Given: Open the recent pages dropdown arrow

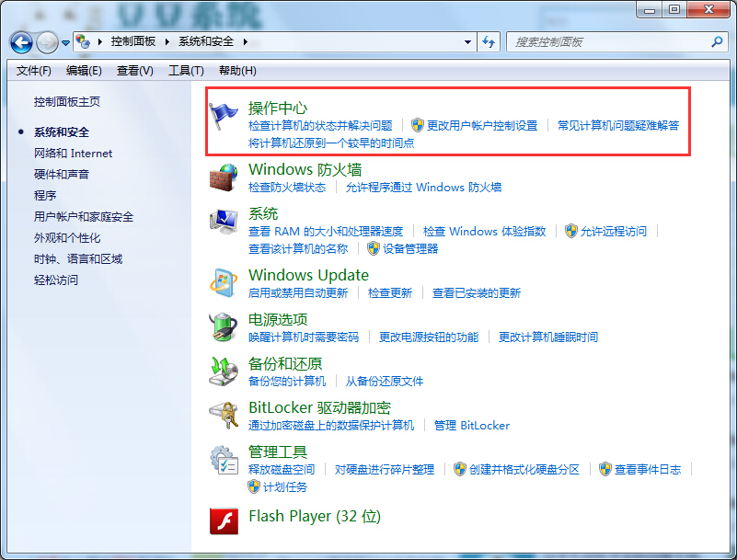Looking at the screenshot, I should coord(66,43).
